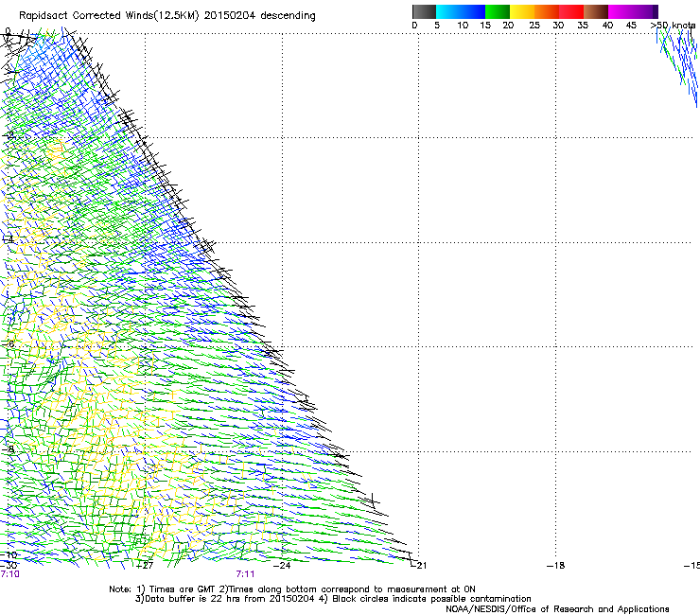This screenshot has height=615, width=700.
Task: Click the wind barb cluster at the top-right corner
Action: click(677, 67)
